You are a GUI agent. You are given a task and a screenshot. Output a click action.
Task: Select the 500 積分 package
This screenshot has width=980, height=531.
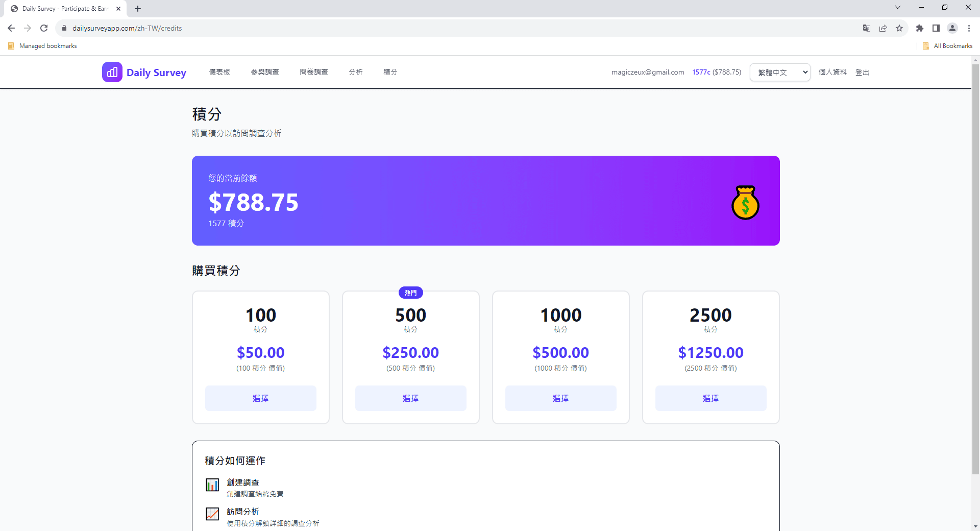(x=410, y=398)
